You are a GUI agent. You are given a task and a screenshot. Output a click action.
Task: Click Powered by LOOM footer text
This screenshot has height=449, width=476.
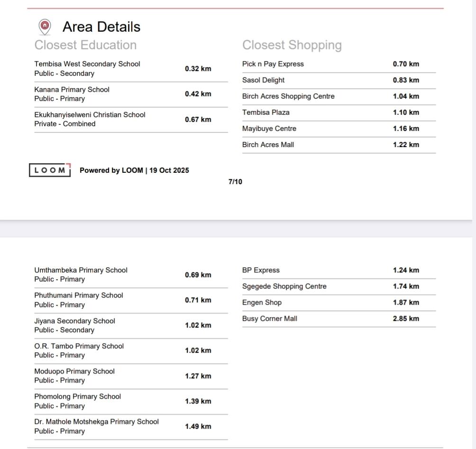pos(134,170)
